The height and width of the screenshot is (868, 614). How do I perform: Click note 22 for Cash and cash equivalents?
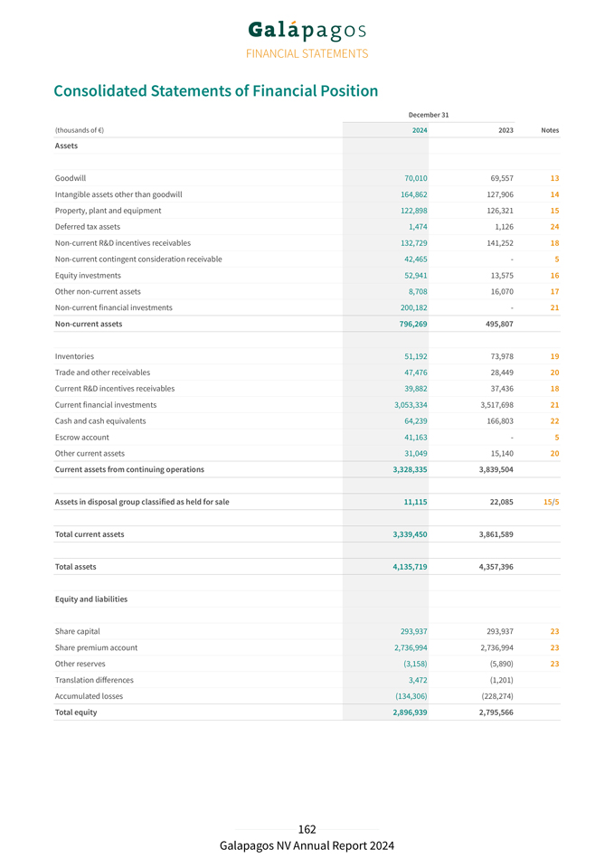point(554,421)
